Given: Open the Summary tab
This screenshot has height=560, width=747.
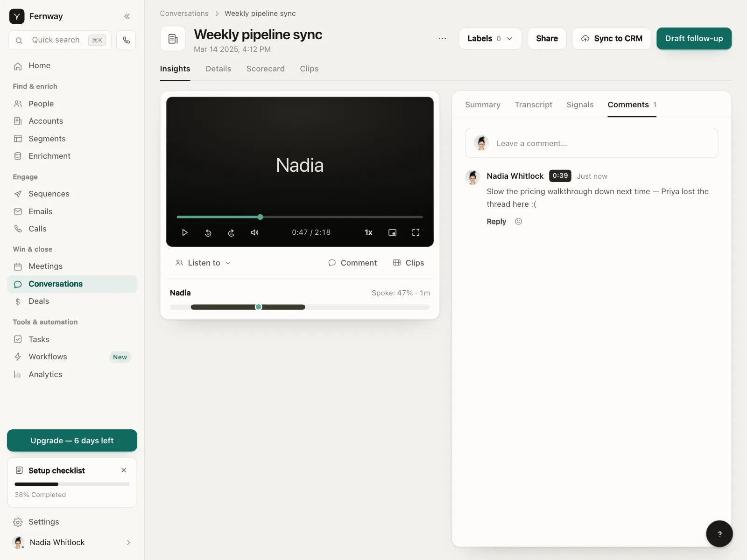Looking at the screenshot, I should pos(483,105).
